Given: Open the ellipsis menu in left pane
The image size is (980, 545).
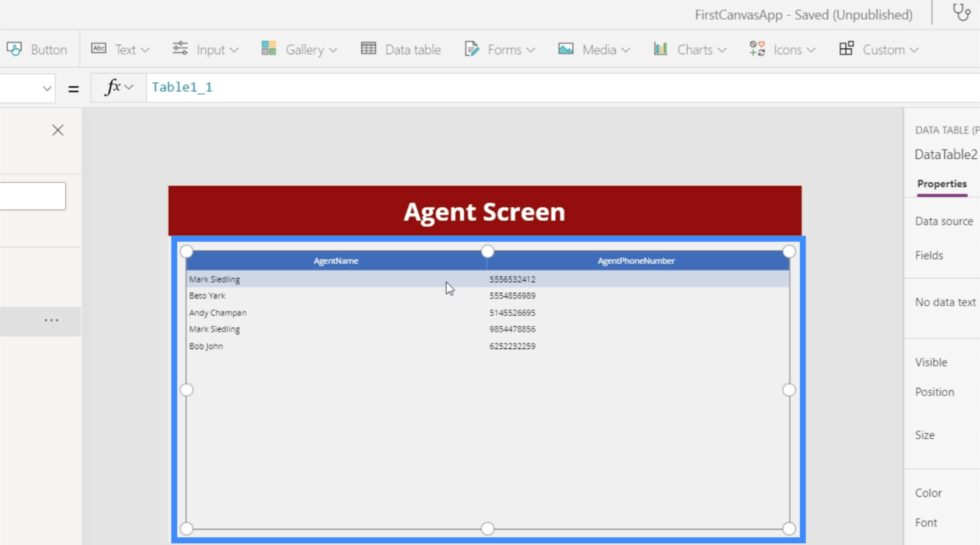Looking at the screenshot, I should [x=51, y=320].
